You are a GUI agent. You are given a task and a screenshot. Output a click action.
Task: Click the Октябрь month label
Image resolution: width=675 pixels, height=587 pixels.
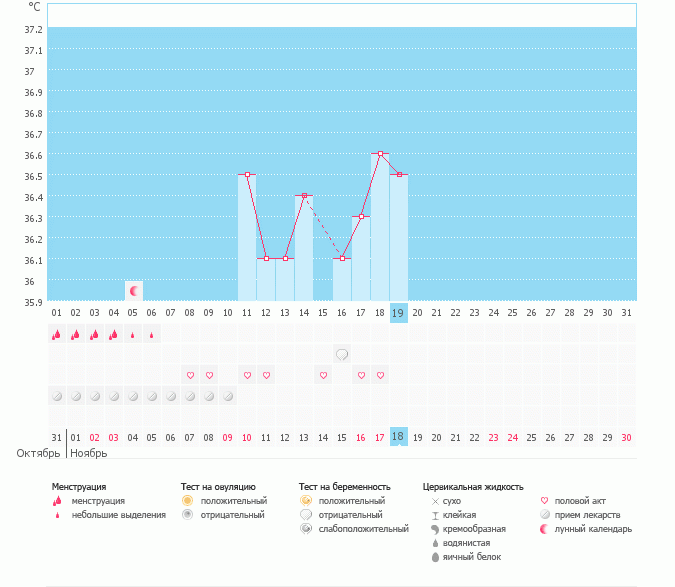tap(40, 453)
